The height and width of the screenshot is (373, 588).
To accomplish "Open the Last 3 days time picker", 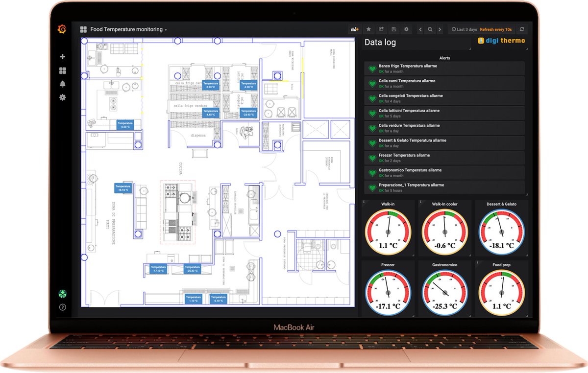I will coord(464,29).
